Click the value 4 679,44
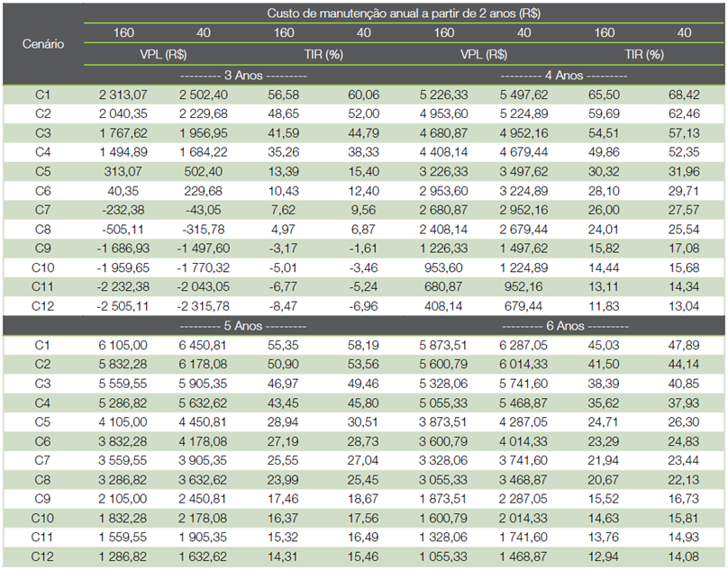 [x=523, y=152]
